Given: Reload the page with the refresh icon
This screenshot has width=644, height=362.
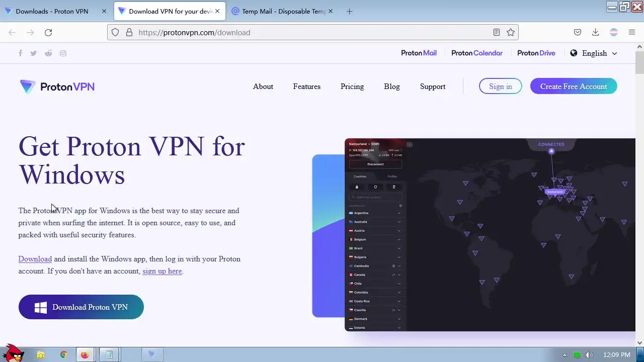Looking at the screenshot, I should tap(48, 32).
